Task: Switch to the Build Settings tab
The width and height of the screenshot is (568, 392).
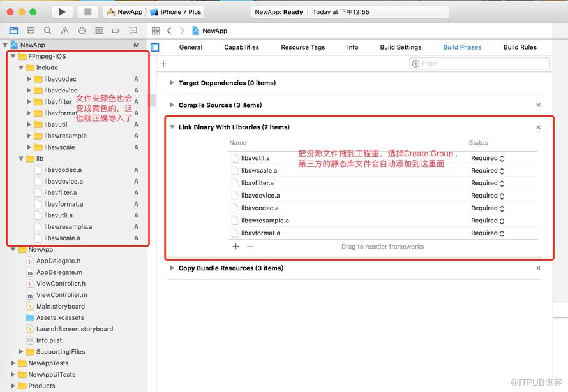Action: click(401, 47)
